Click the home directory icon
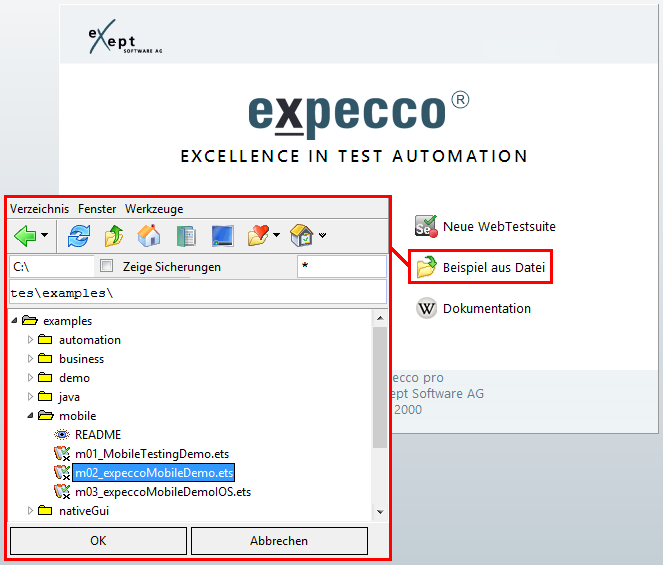The image size is (663, 565). (149, 237)
